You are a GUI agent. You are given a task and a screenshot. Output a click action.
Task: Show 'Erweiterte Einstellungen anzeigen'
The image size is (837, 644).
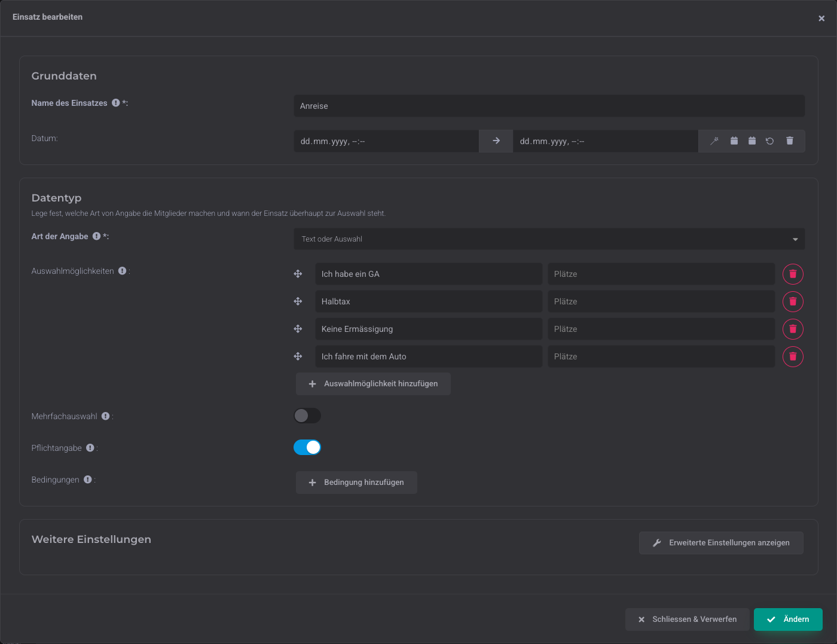pos(721,543)
